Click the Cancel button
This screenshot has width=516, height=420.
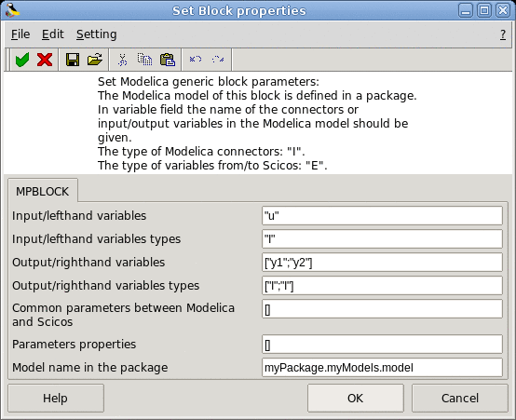click(x=460, y=398)
